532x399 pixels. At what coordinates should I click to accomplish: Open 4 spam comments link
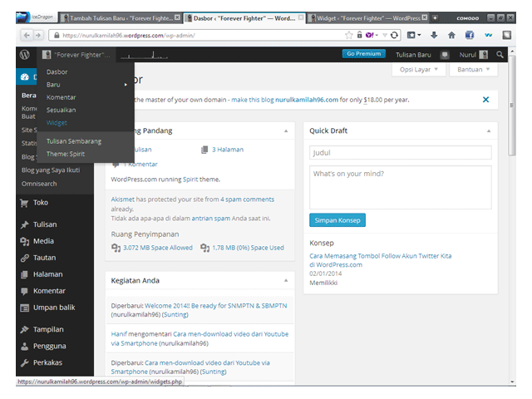[247, 199]
